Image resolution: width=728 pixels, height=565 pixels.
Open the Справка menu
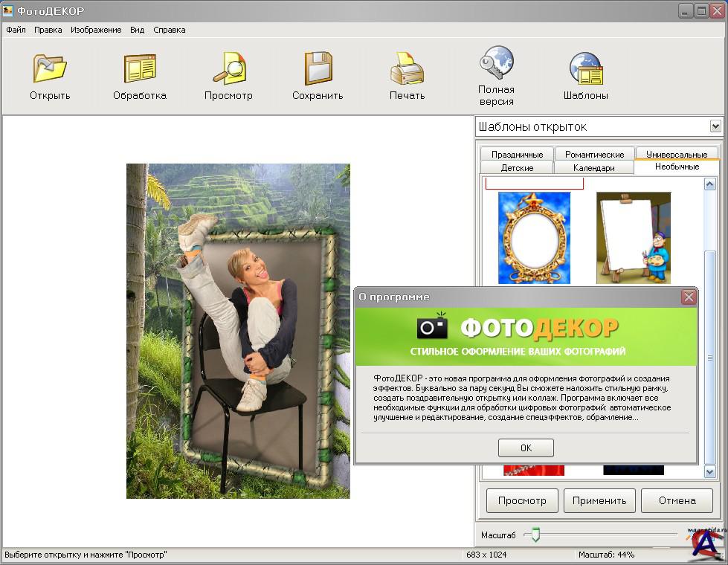[x=170, y=30]
